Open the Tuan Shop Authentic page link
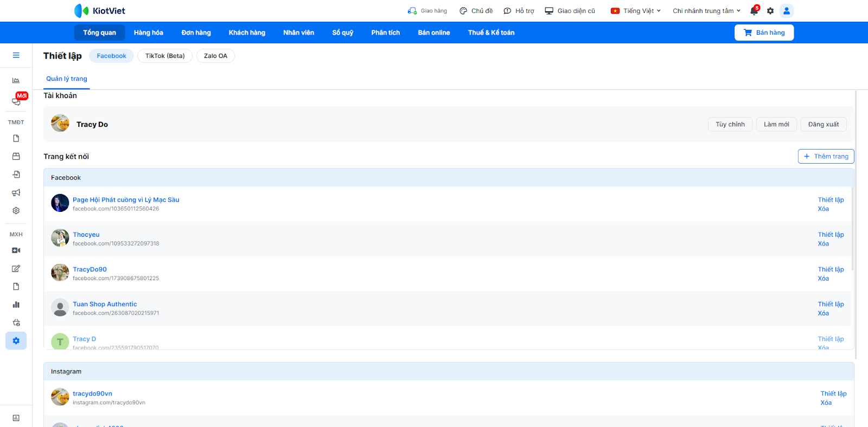The width and height of the screenshot is (868, 427). 105,304
